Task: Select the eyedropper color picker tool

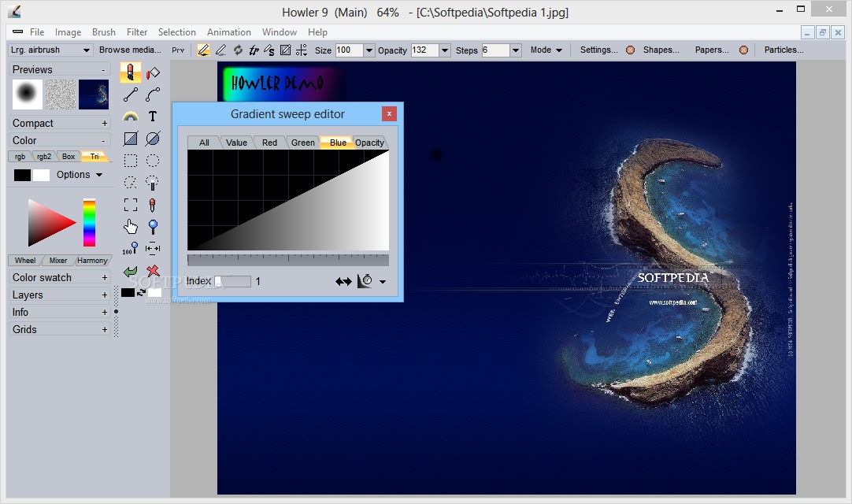Action: pos(153,205)
